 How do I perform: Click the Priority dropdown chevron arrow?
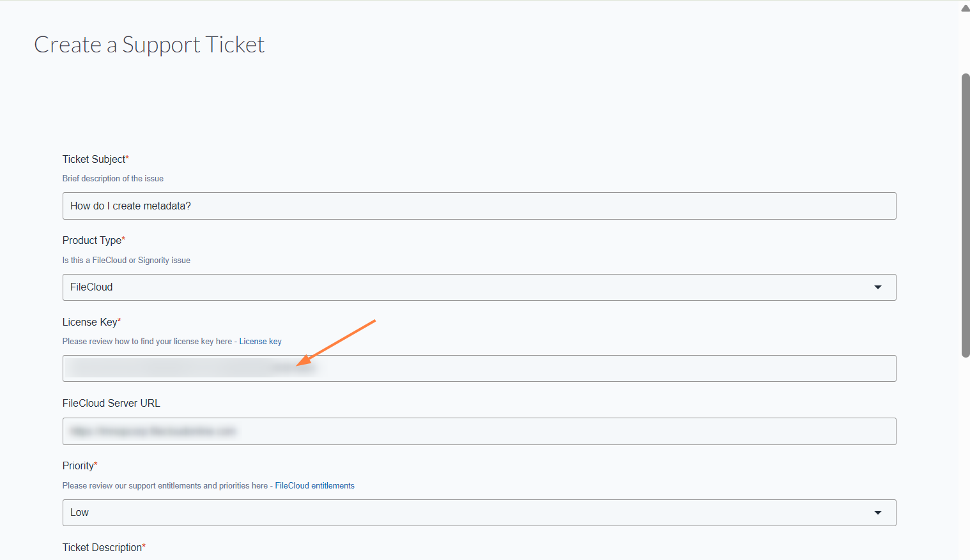[878, 512]
